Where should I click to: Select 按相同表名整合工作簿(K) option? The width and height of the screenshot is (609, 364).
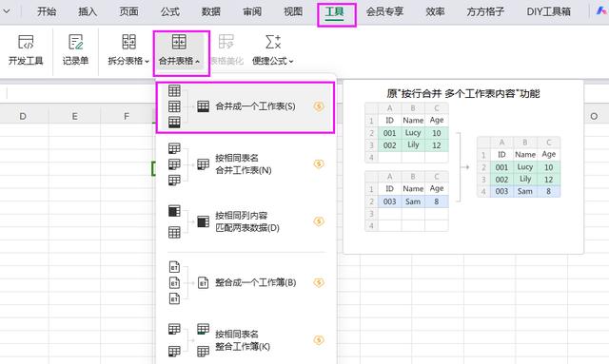[x=246, y=340]
